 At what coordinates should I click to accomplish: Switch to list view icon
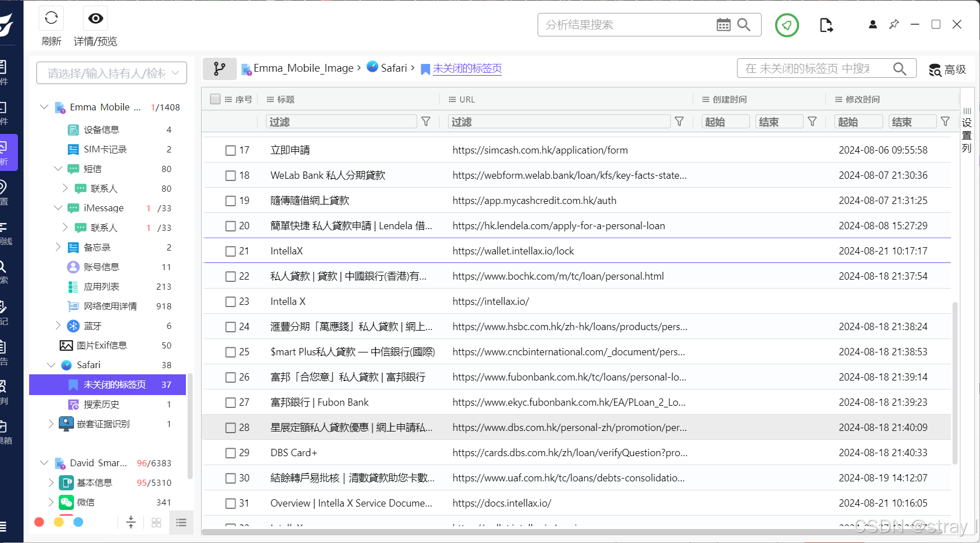181,523
